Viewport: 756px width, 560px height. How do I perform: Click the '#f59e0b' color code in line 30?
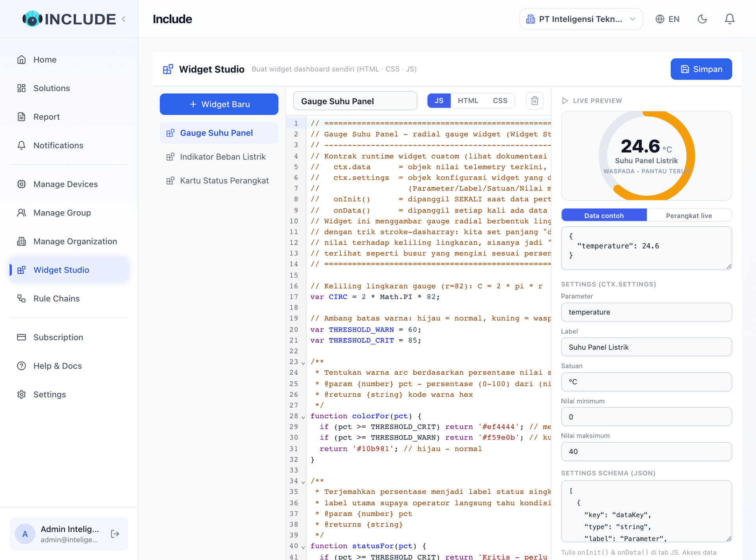[x=498, y=438]
